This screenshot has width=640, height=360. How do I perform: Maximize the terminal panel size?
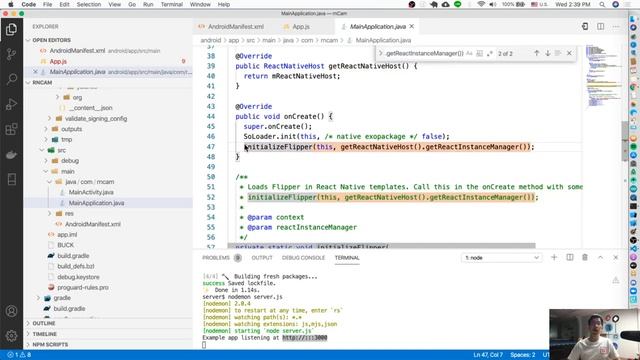click(600, 257)
